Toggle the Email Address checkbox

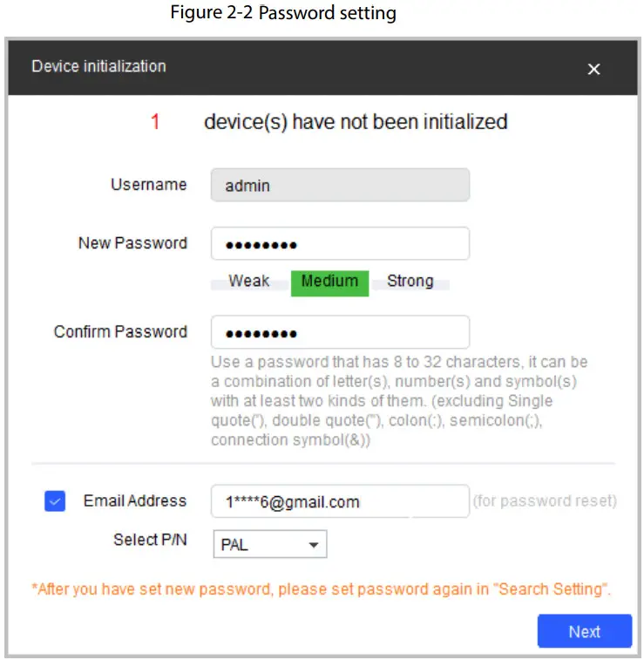(55, 501)
